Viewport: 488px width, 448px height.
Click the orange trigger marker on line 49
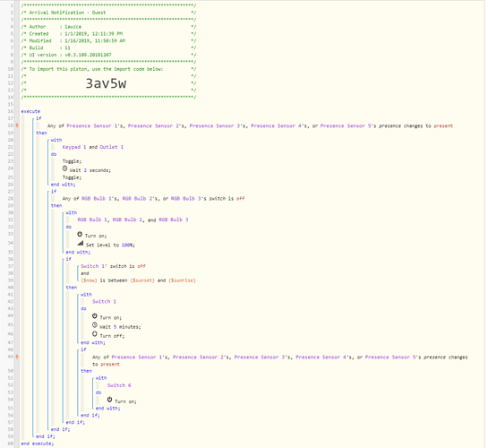coord(17,358)
